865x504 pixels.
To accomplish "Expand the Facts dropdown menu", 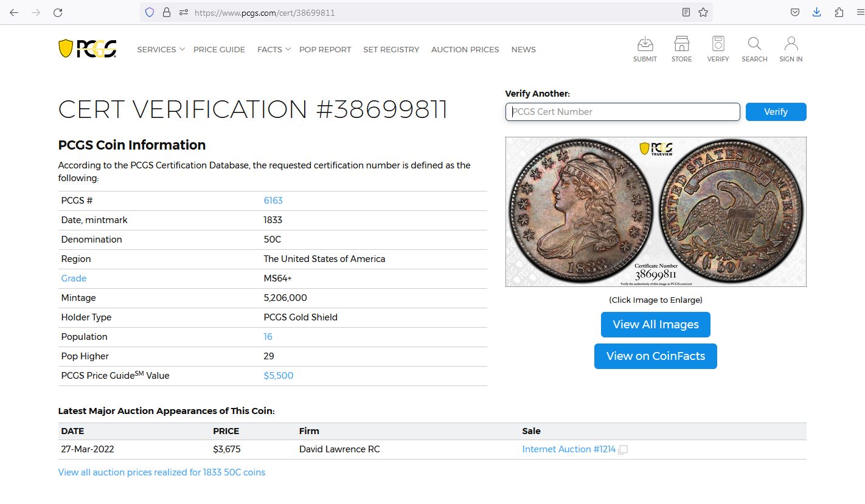I will [274, 49].
